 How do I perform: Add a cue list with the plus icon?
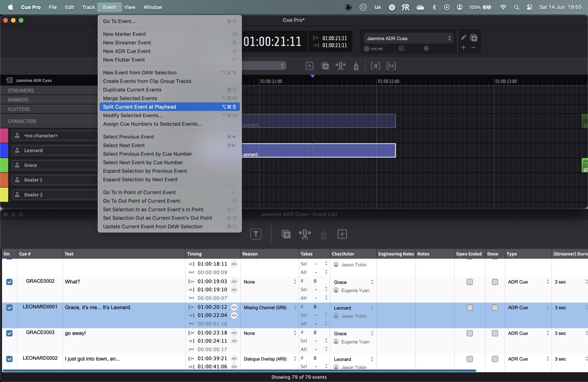click(463, 48)
